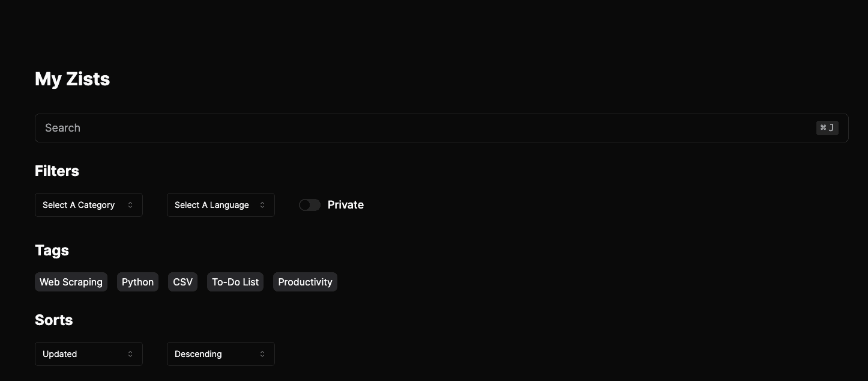Click the Search zists input field
Viewport: 868px width, 381px height.
point(420,128)
